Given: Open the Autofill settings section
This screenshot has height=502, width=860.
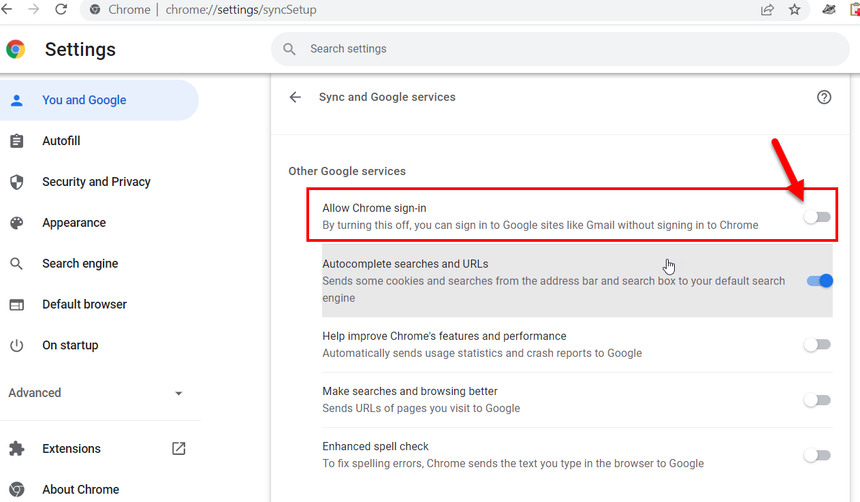Looking at the screenshot, I should point(61,141).
